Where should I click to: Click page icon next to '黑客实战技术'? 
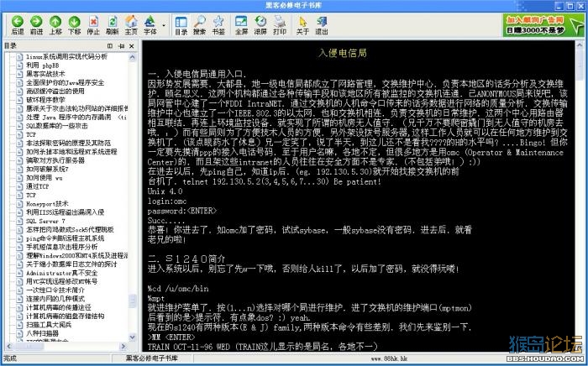click(x=19, y=74)
